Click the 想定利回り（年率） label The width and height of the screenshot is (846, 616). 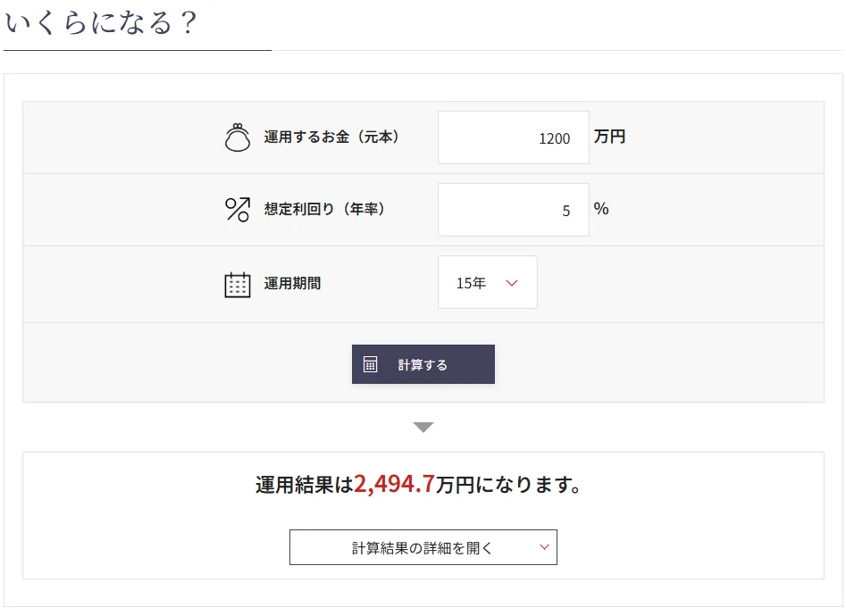click(324, 209)
